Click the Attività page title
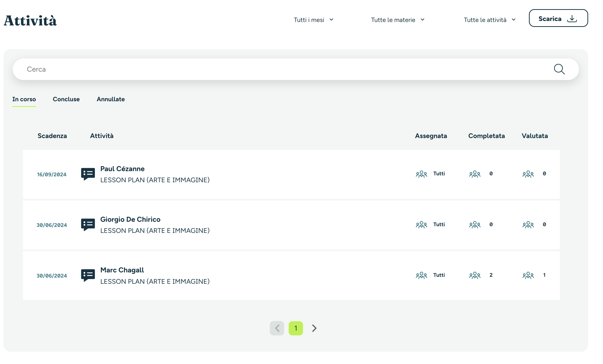 pyautogui.click(x=30, y=20)
